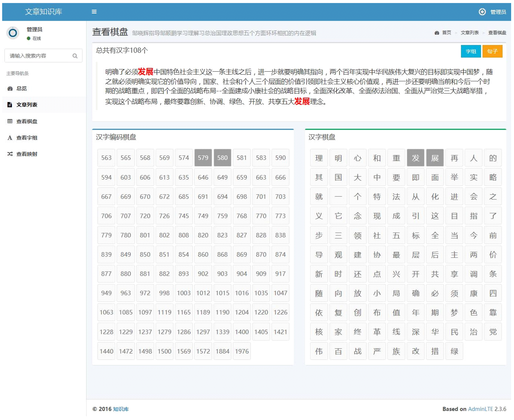
Task: Toggle sidebar with hamburger menu icon
Action: 94,12
